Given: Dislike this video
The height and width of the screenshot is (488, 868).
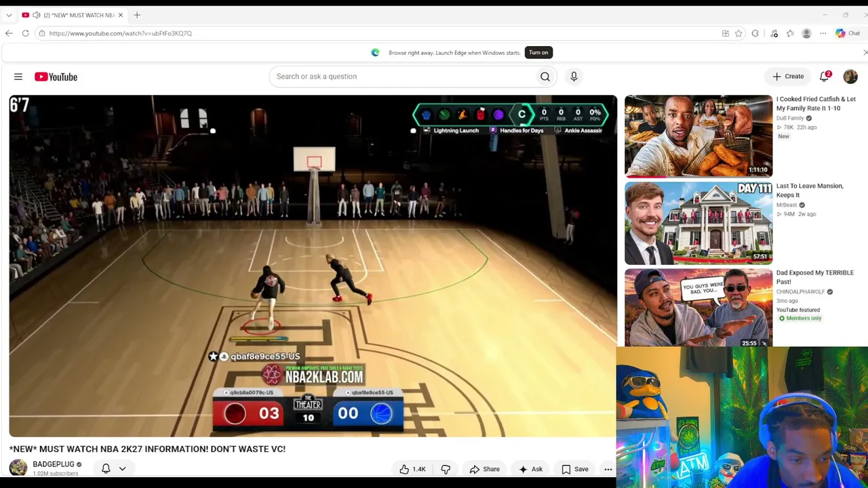Looking at the screenshot, I should tap(446, 469).
